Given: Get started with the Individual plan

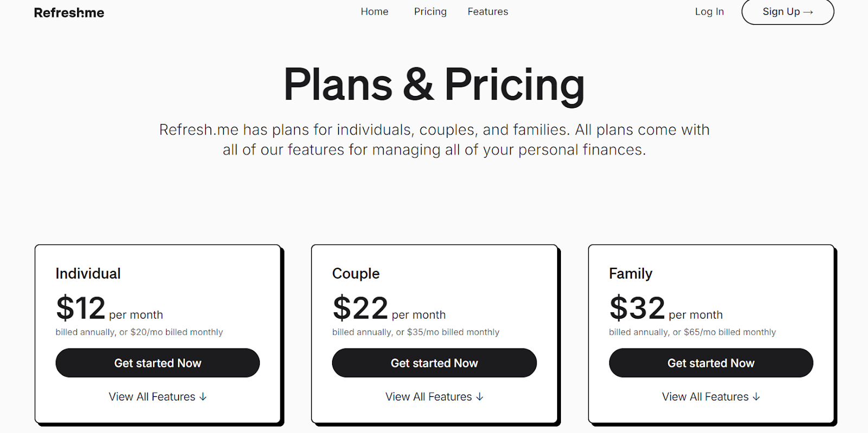Looking at the screenshot, I should 158,363.
